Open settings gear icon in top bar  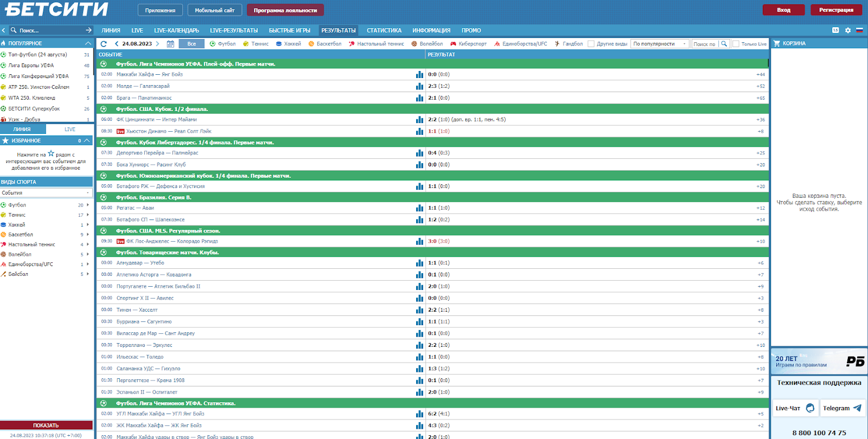[848, 30]
